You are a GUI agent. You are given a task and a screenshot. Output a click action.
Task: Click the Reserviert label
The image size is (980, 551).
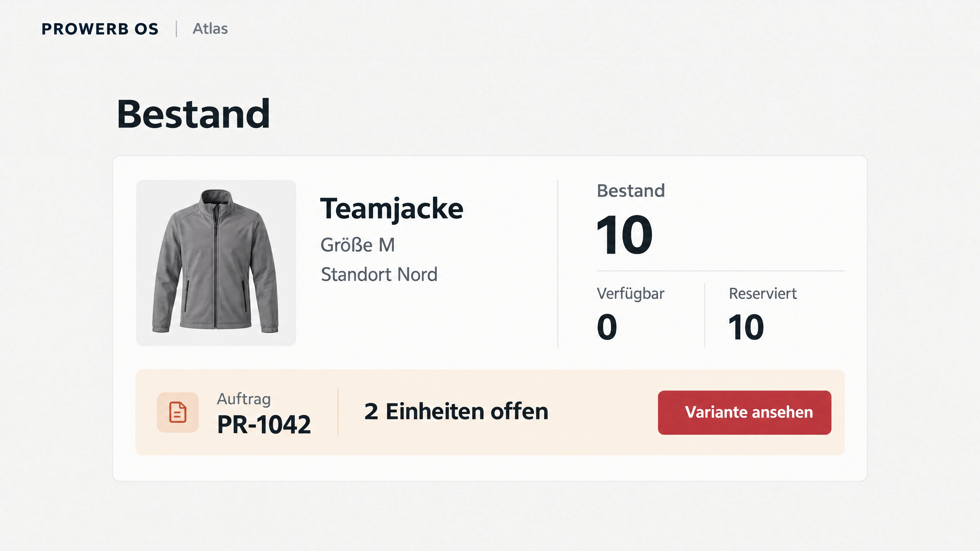pyautogui.click(x=763, y=294)
